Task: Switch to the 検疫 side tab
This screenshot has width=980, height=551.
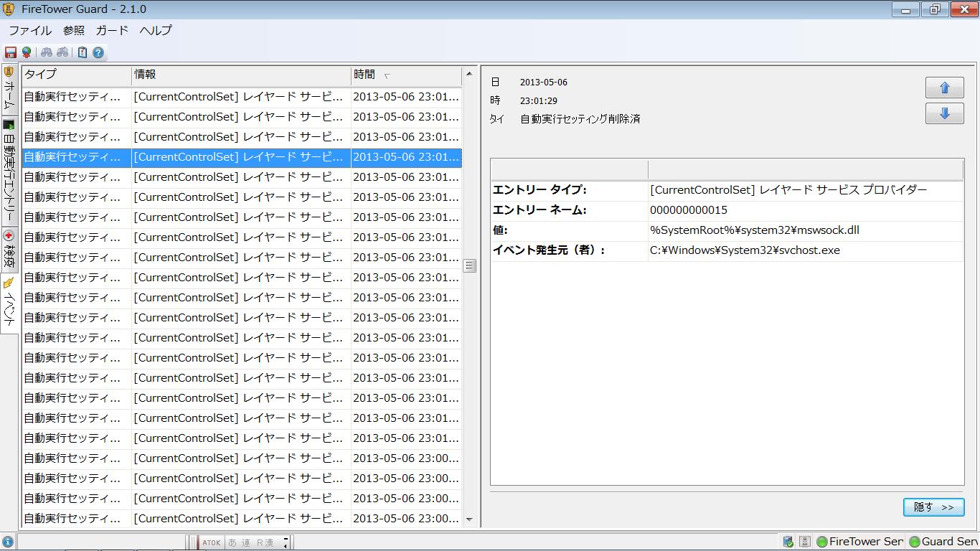Action: tap(9, 249)
